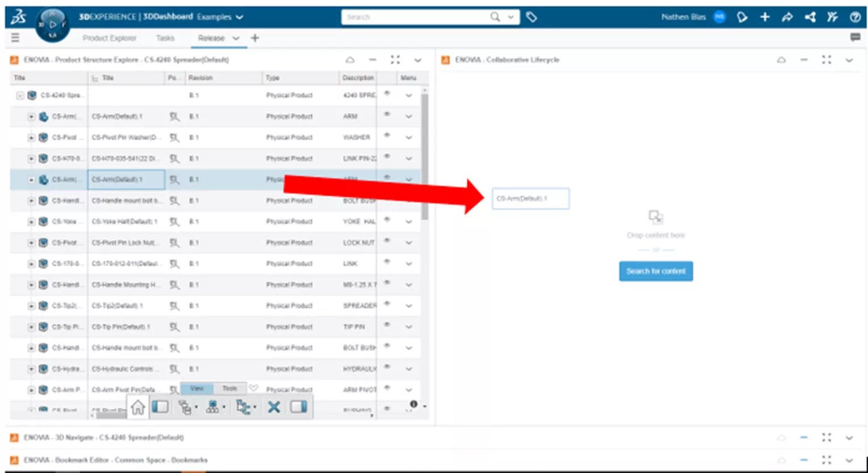Click the horizontal scrollbar under product table
Image resolution: width=868 pixels, height=473 pixels.
tap(111, 416)
